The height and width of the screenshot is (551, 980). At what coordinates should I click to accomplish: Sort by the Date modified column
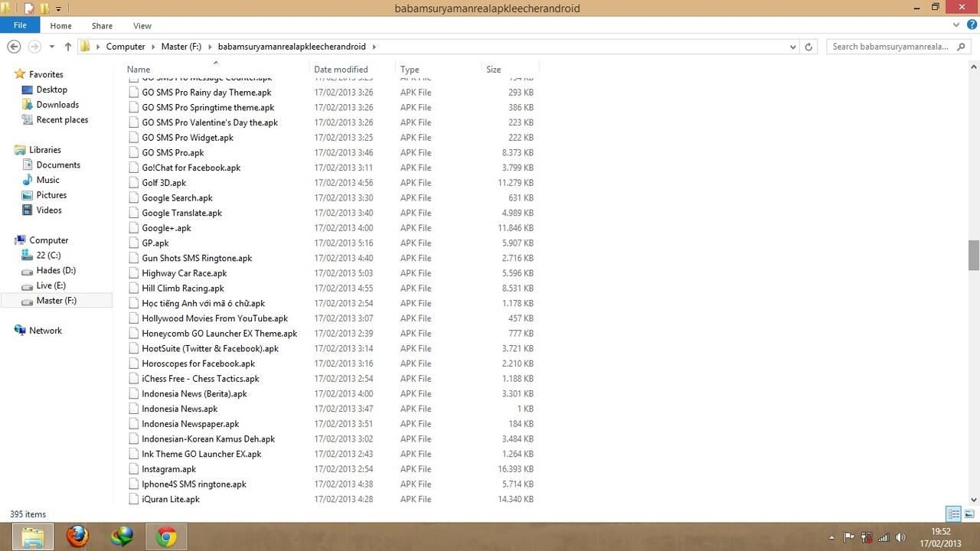pos(341,69)
